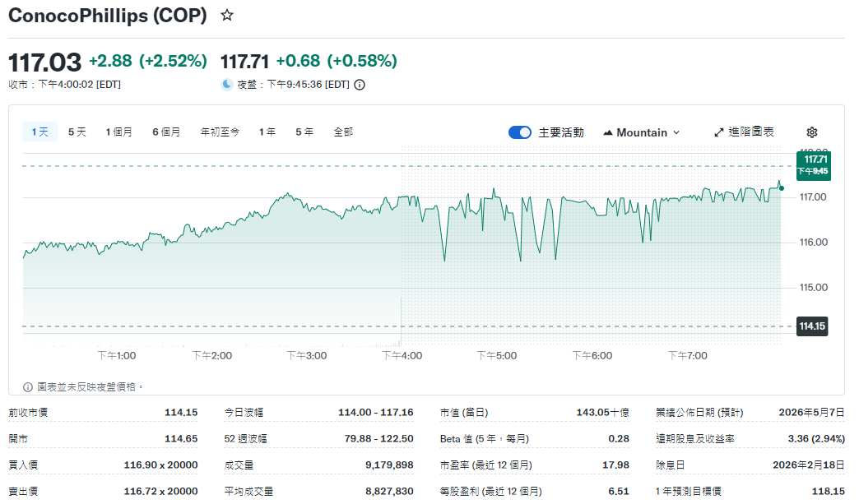The height and width of the screenshot is (504, 859).
Task: Click the expand arrows on 進階圖表
Action: [717, 132]
